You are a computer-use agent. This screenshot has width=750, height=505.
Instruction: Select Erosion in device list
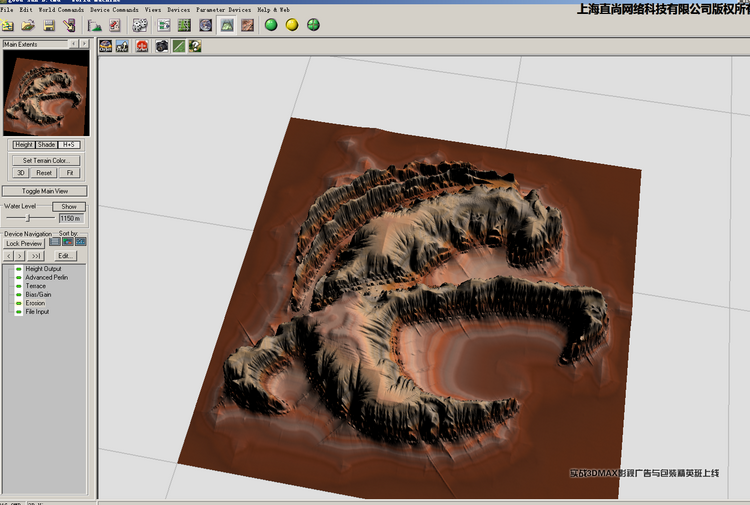[x=35, y=303]
